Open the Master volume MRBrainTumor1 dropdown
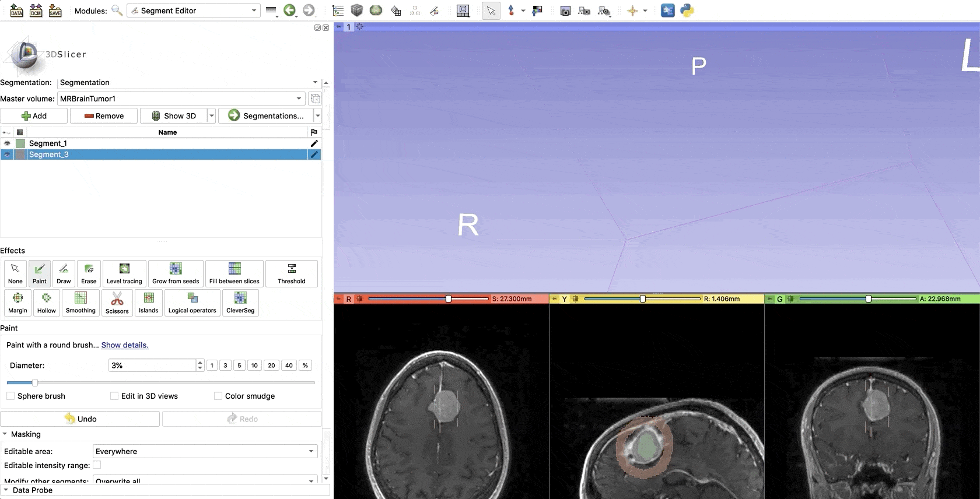980x499 pixels. pyautogui.click(x=181, y=99)
